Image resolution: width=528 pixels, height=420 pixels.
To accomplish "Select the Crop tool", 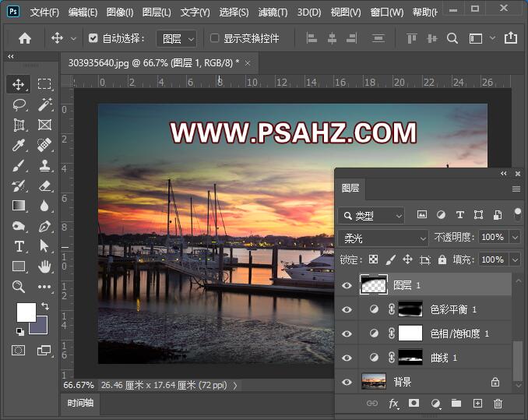I will [x=19, y=125].
